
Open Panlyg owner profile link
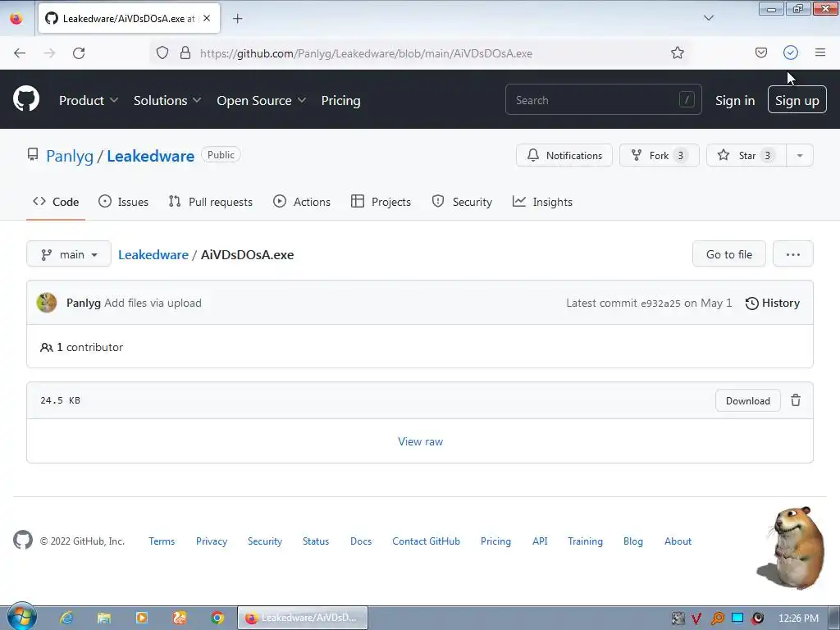70,156
